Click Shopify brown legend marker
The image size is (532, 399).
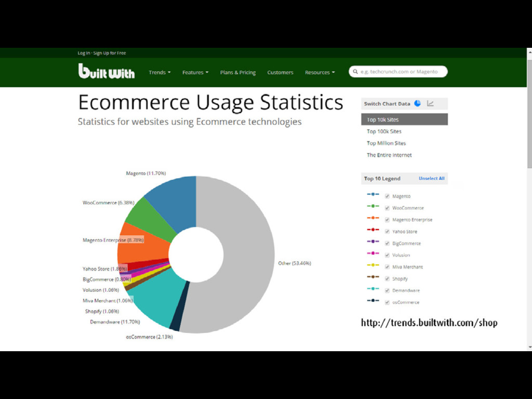pos(373,277)
